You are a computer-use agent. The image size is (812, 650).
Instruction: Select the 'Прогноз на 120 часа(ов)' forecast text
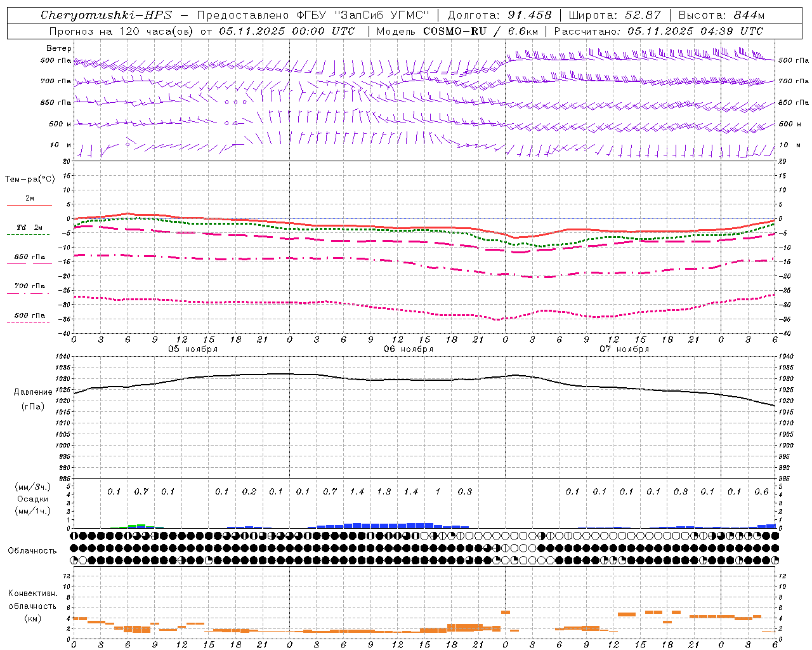point(122,31)
